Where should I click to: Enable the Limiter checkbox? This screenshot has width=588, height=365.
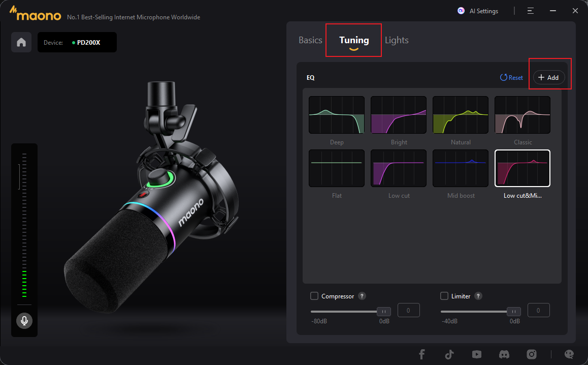pyautogui.click(x=444, y=296)
